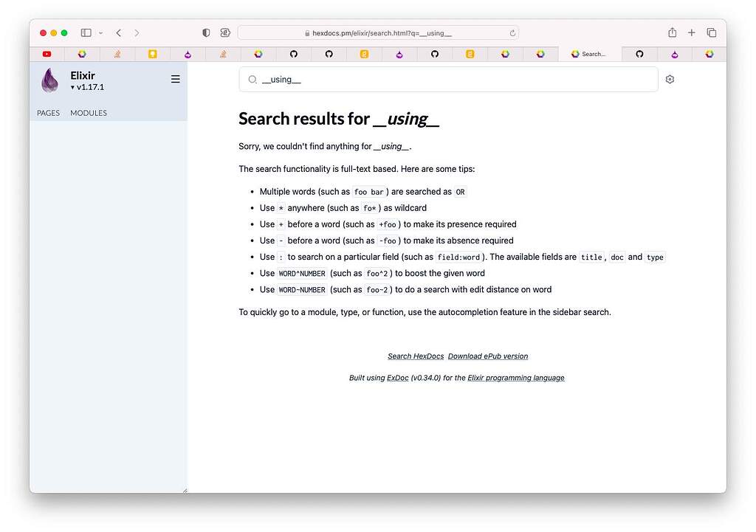Open a GitHub favicon in the bookmarks bar

293,54
